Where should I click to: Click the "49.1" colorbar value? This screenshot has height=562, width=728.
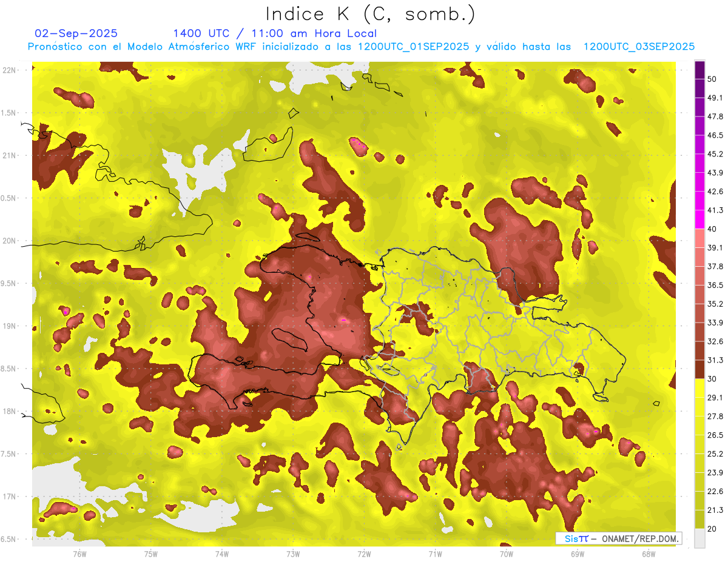click(x=715, y=98)
